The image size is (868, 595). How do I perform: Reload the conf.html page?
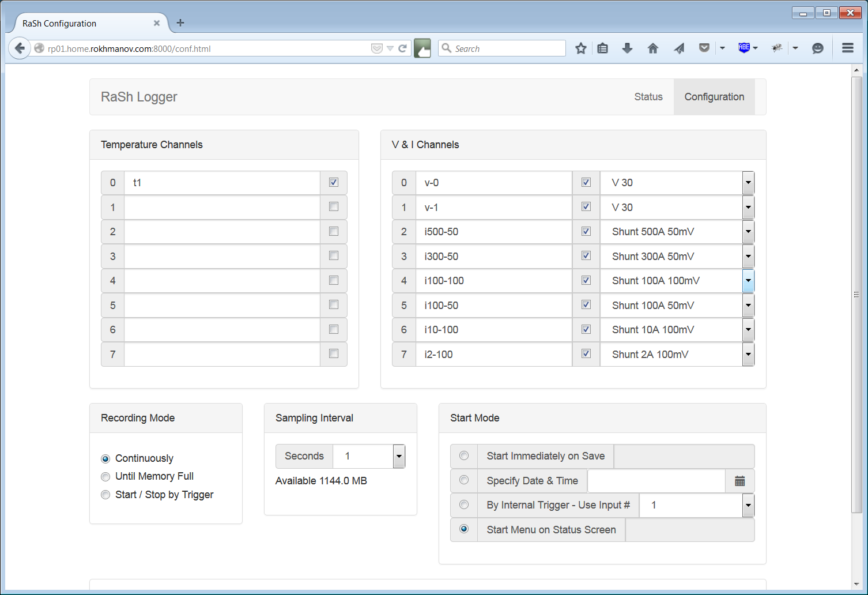pos(403,48)
